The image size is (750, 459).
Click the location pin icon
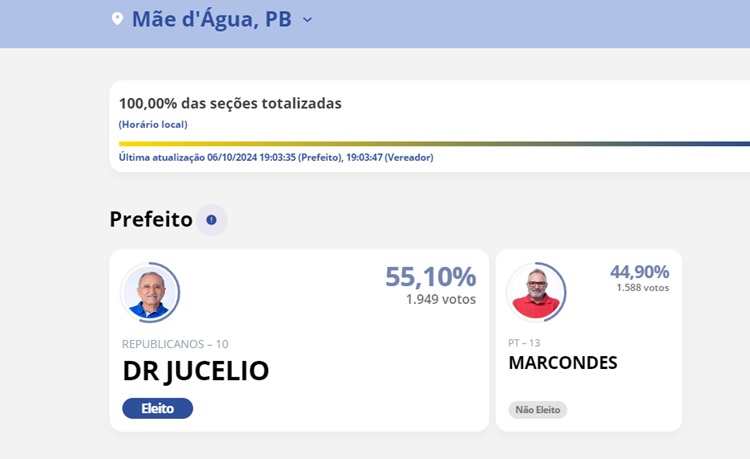(x=117, y=19)
